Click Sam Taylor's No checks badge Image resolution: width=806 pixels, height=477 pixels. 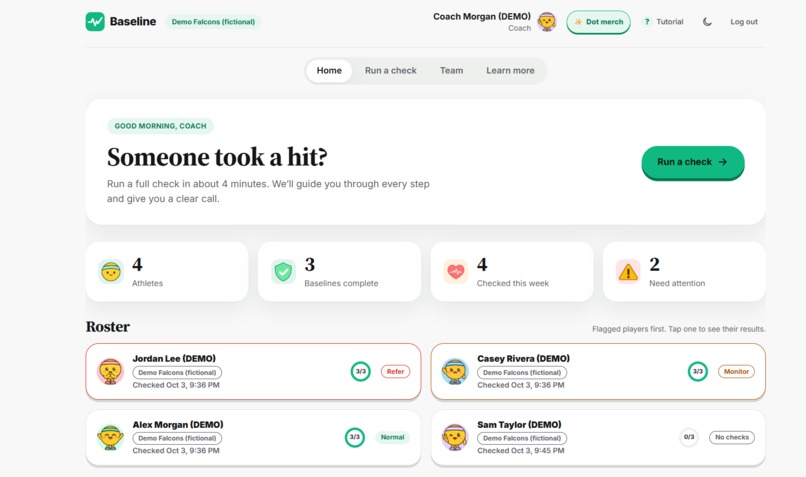click(x=732, y=437)
